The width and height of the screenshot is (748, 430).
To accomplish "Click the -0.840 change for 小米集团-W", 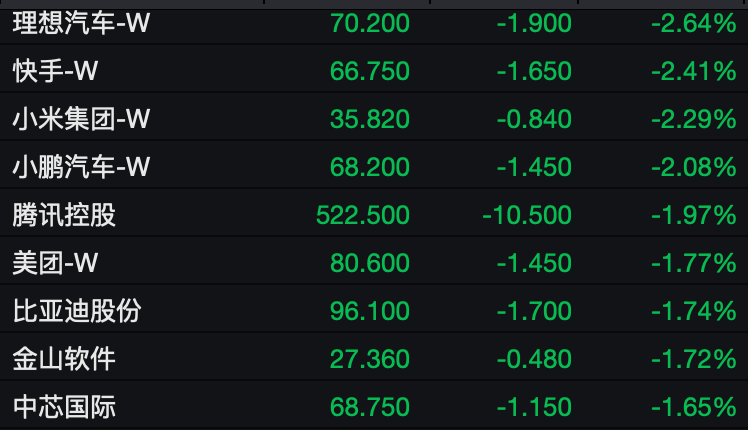I will [534, 119].
